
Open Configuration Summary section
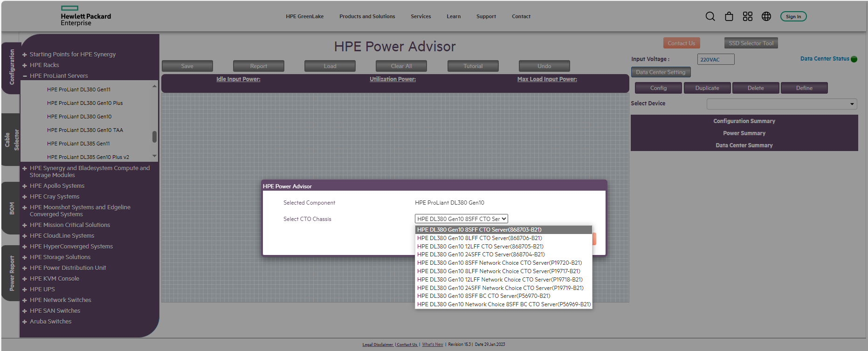click(744, 121)
